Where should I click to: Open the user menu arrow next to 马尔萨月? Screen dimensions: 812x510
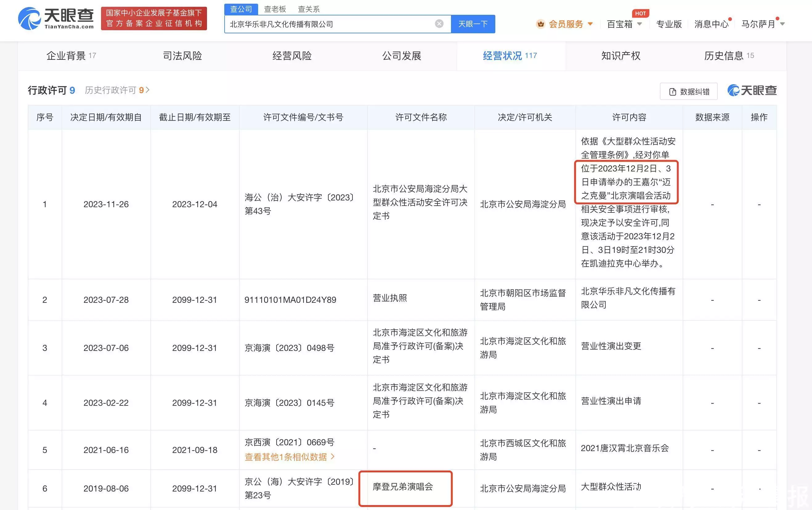point(782,24)
